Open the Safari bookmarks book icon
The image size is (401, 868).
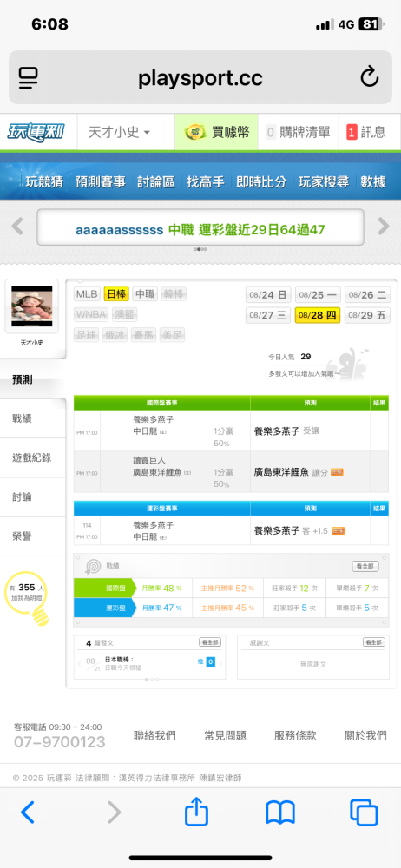[280, 813]
